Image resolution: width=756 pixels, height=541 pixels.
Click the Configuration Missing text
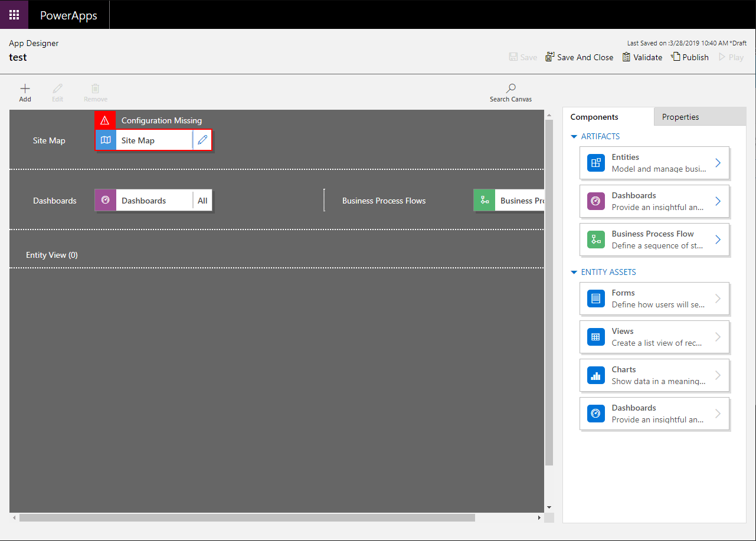(162, 120)
